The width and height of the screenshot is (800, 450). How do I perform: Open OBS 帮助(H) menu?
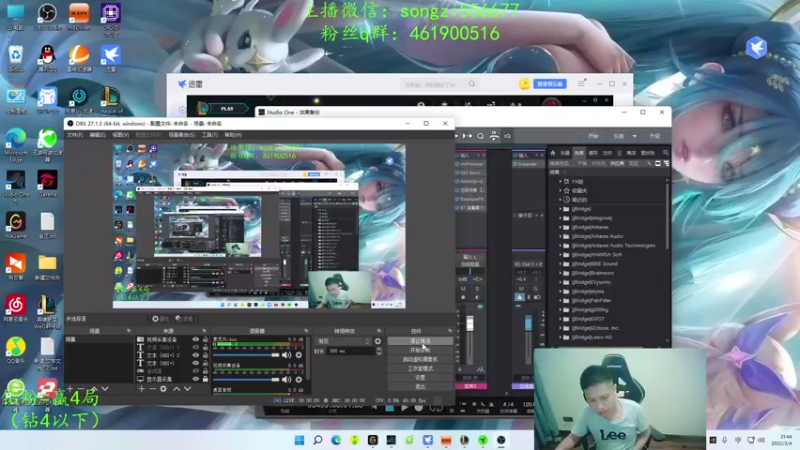click(x=233, y=135)
